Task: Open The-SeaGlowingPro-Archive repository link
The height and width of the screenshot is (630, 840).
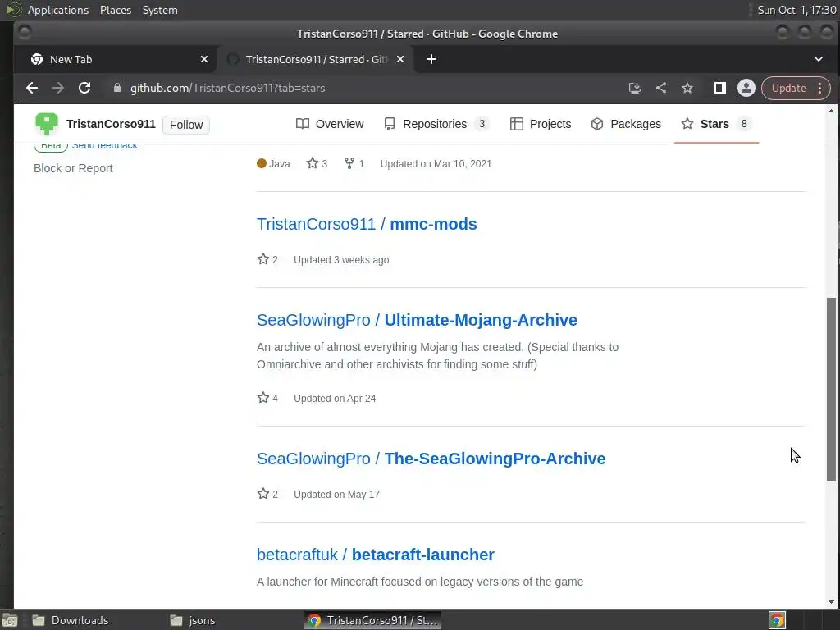Action: (x=495, y=459)
